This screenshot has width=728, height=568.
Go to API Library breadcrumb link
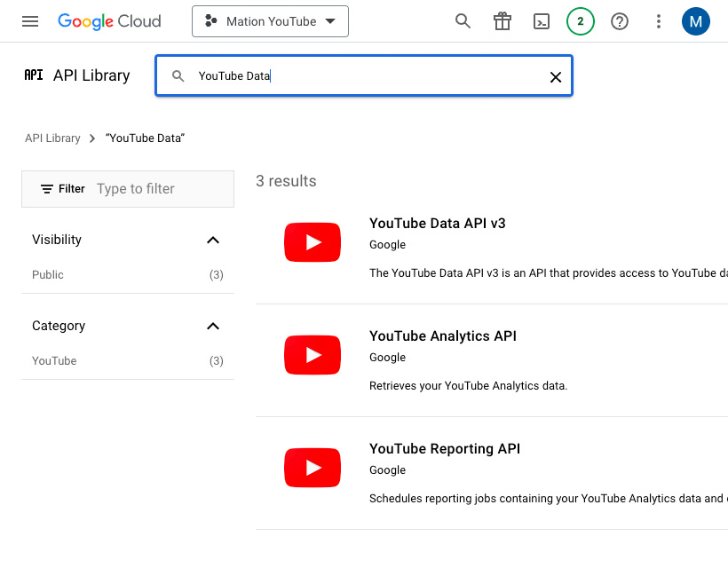(52, 138)
